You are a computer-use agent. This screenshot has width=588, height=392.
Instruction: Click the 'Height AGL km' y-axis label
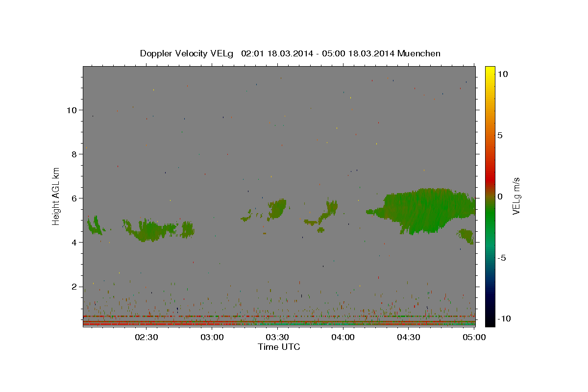[x=56, y=196]
